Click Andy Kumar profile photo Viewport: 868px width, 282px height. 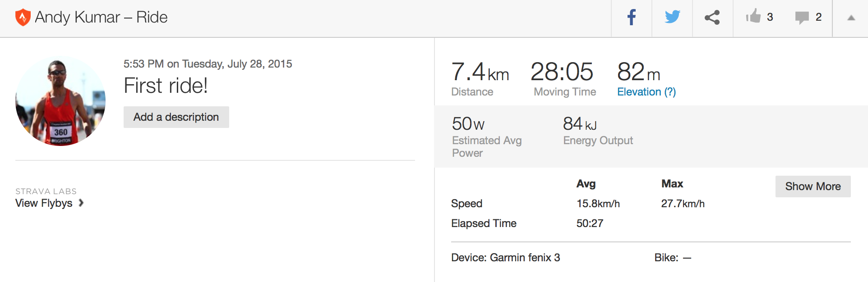60,101
